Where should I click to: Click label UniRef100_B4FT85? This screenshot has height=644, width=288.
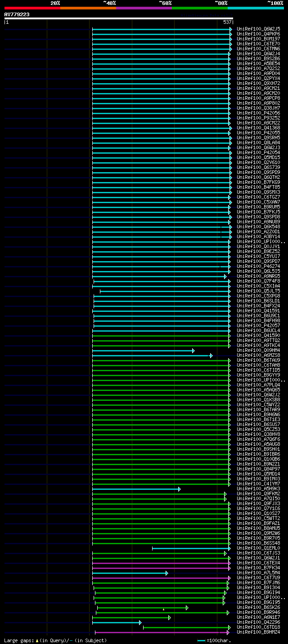pyautogui.click(x=258, y=187)
